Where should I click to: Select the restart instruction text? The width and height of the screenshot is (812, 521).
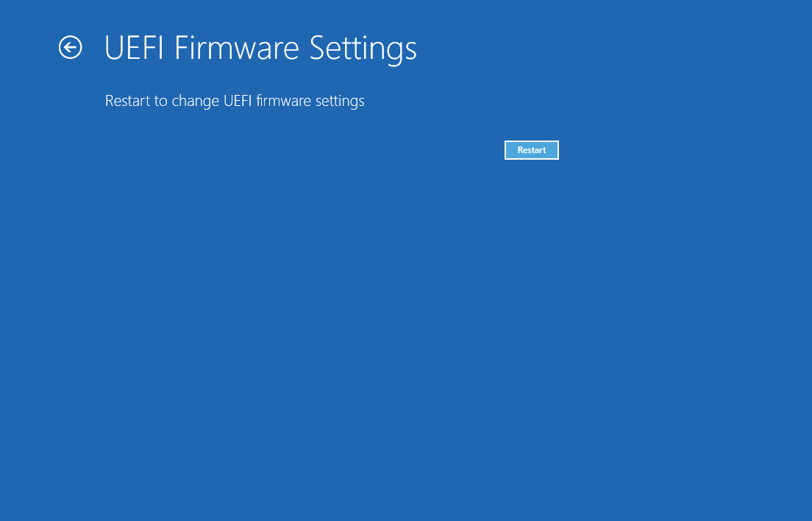pyautogui.click(x=235, y=101)
